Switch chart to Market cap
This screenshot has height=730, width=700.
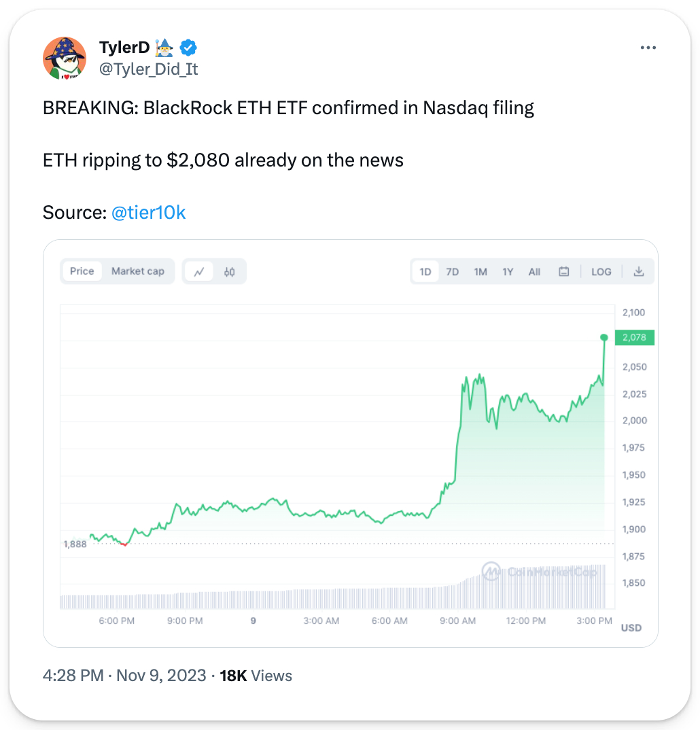pyautogui.click(x=137, y=271)
